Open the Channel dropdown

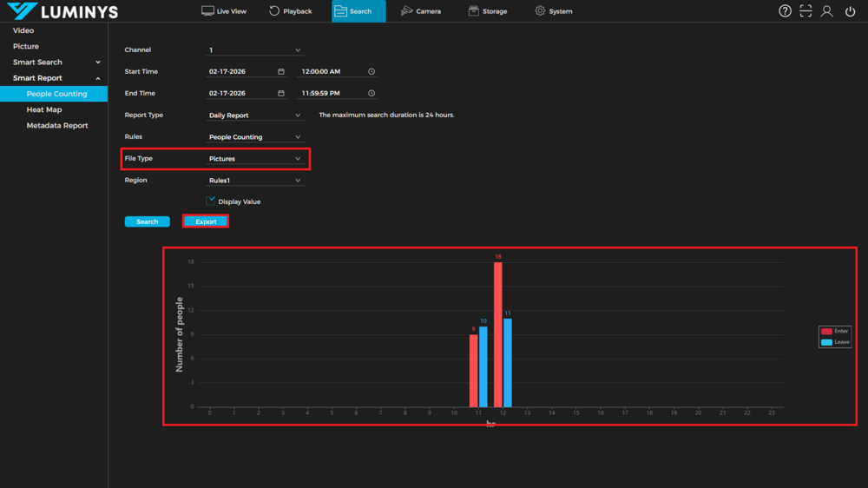(254, 50)
